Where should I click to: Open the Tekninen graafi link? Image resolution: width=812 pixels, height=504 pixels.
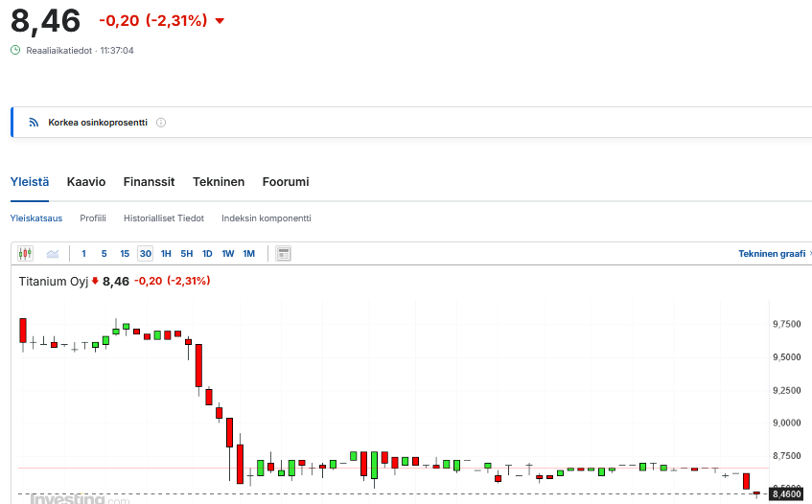tap(772, 254)
